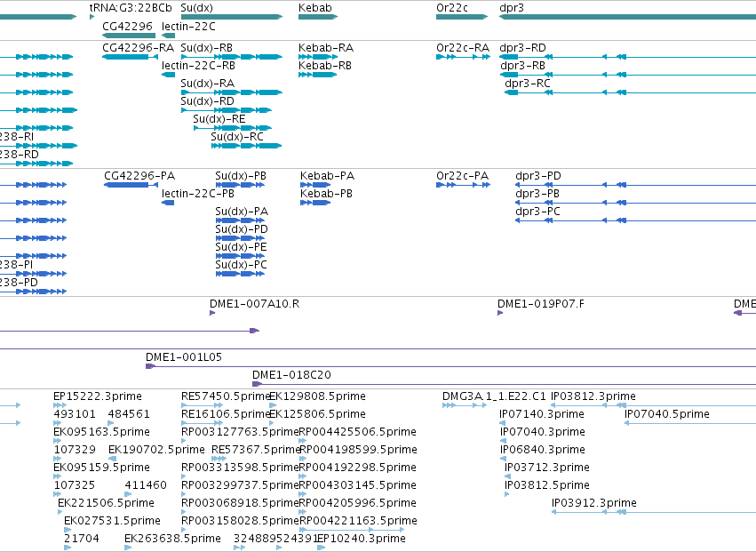Screen dimensions: 756x552
Task: Click EST EK263638.5prime
Action: point(172,540)
